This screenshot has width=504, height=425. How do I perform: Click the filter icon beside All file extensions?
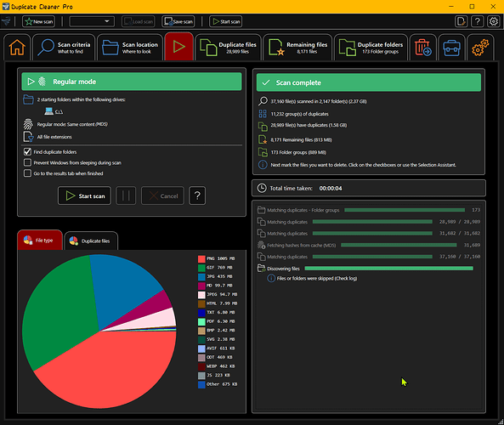click(28, 137)
